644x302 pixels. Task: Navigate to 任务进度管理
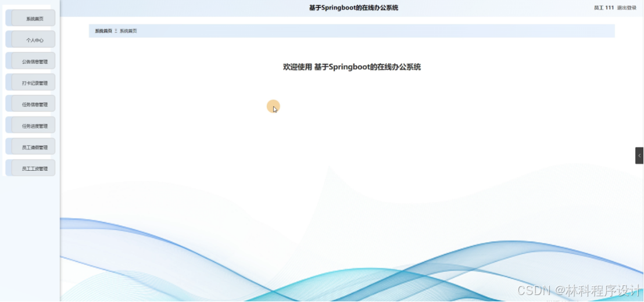(x=30, y=125)
